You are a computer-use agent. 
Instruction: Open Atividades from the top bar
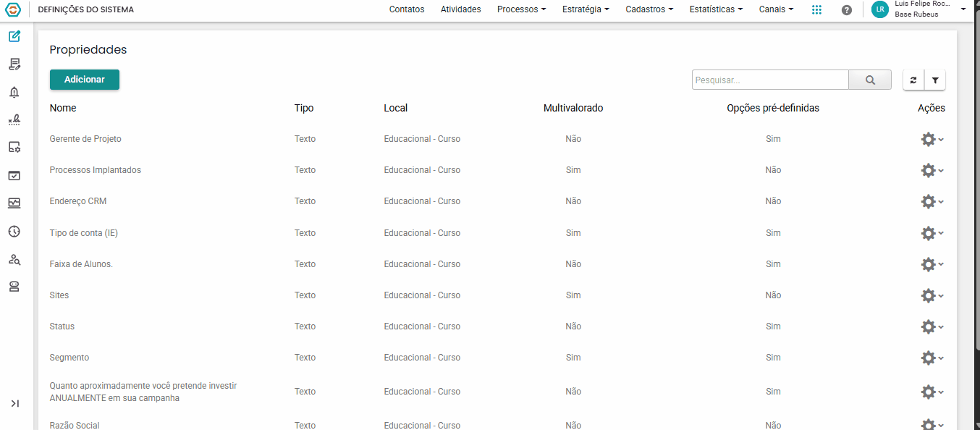[x=461, y=9]
